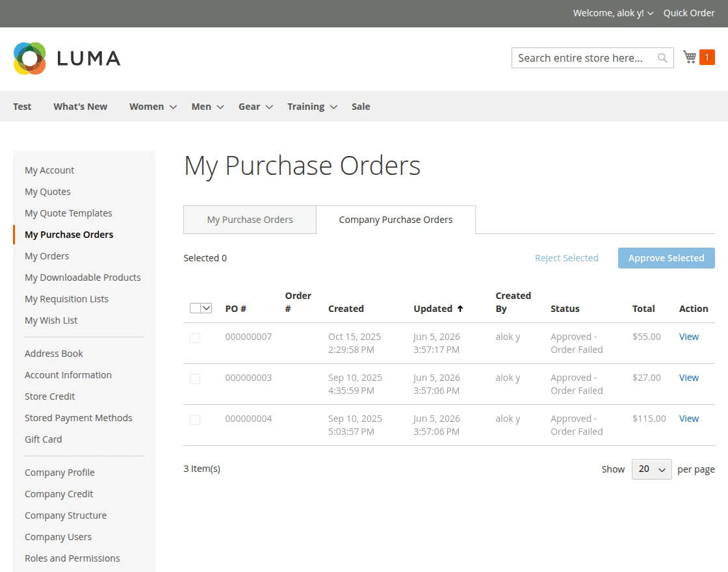This screenshot has height=572, width=728.
Task: Tick the checkbox for PO 000000004
Action: pos(195,420)
